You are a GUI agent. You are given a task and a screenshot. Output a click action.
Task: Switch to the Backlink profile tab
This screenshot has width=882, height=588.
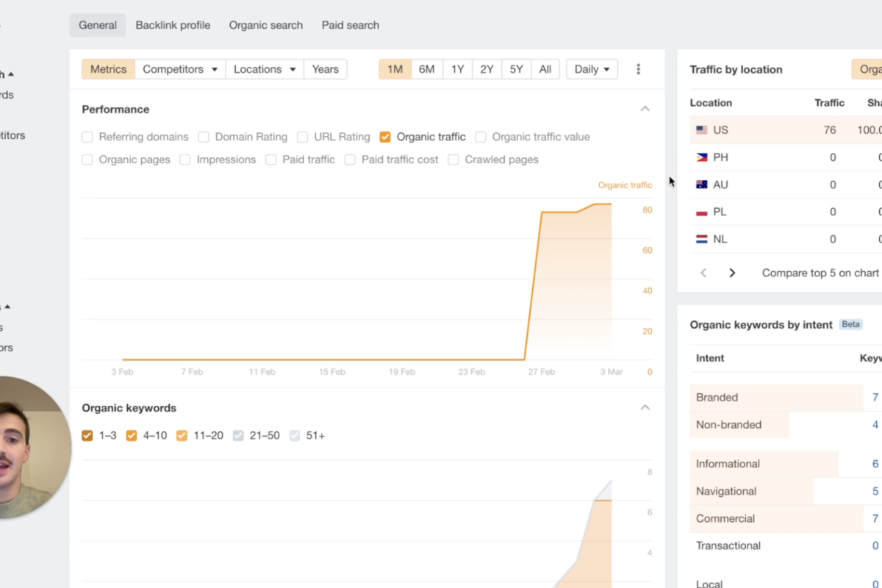(x=173, y=25)
